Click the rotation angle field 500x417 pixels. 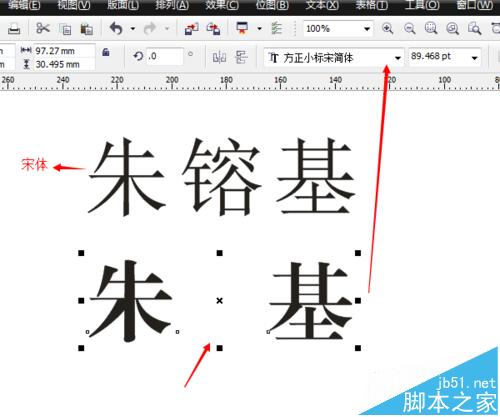tap(165, 56)
